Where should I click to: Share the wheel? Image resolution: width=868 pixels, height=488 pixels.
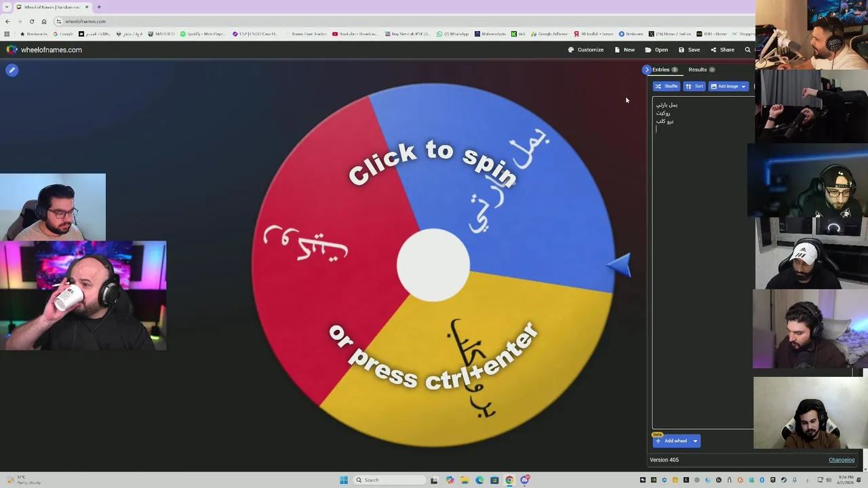(x=722, y=49)
